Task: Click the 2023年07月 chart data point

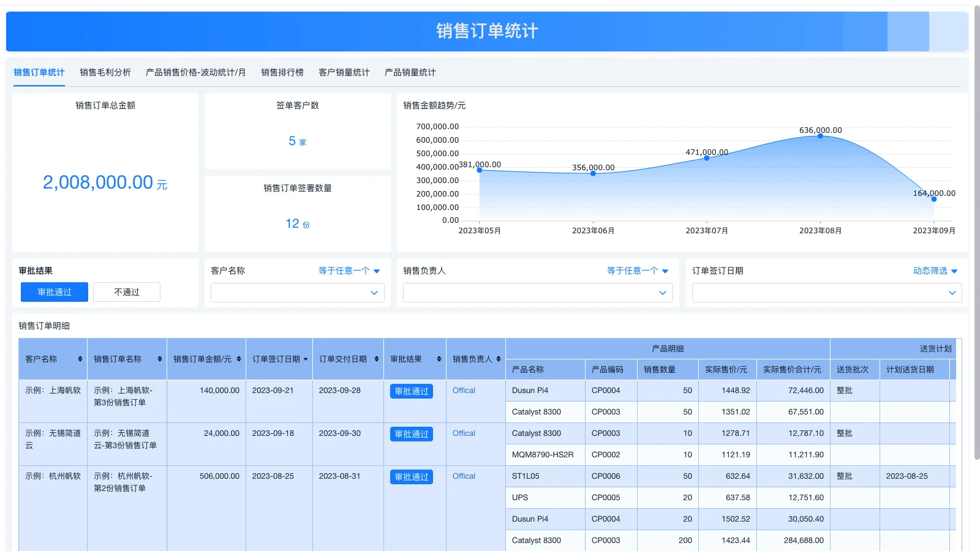Action: 707,158
